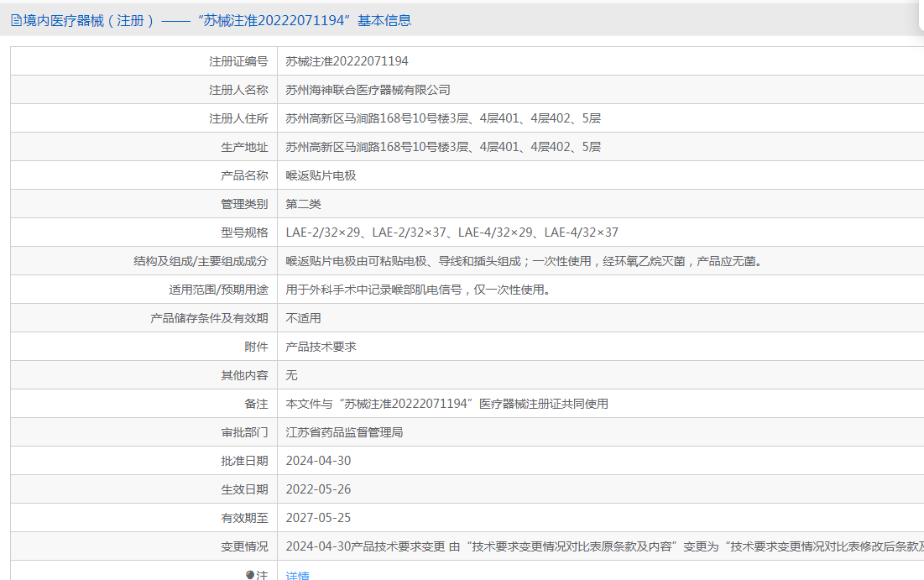This screenshot has width=924, height=580.
Task: Click the 结构及组成/主要组成成分 label
Action: pyautogui.click(x=201, y=261)
